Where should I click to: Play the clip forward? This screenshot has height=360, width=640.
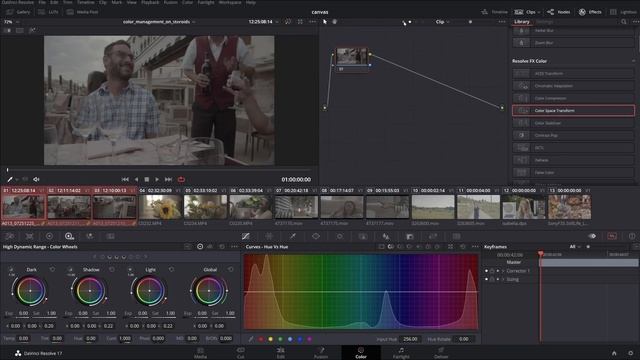coord(157,180)
